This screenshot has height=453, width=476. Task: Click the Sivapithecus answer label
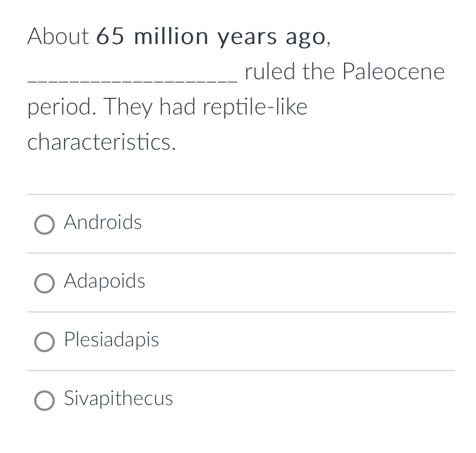coord(118,399)
